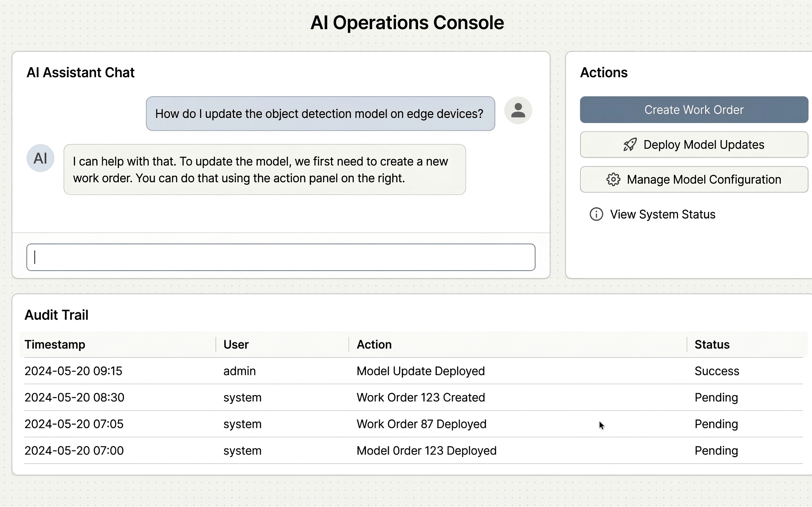Select the Work Order 123 Created row
This screenshot has height=507, width=812.
click(421, 397)
